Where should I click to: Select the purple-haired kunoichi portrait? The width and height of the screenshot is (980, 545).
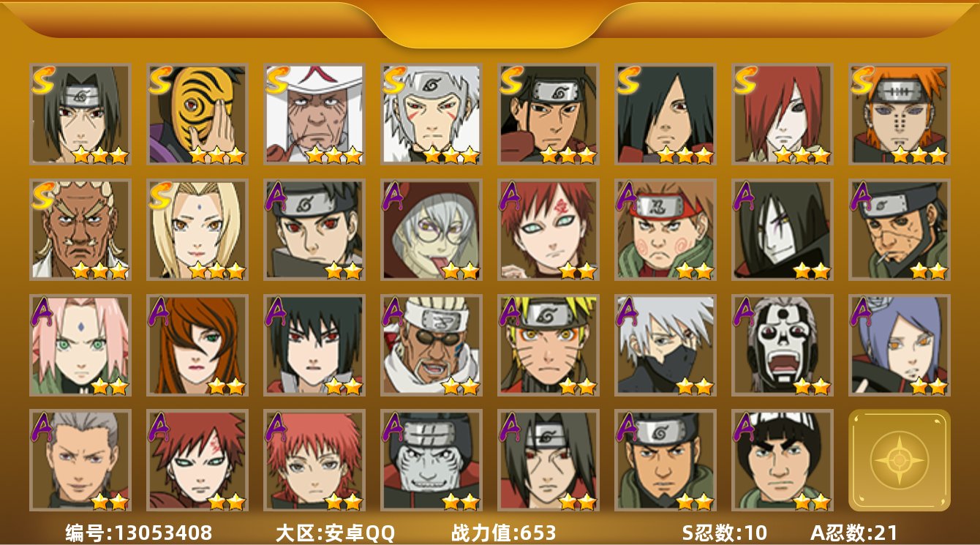899,345
